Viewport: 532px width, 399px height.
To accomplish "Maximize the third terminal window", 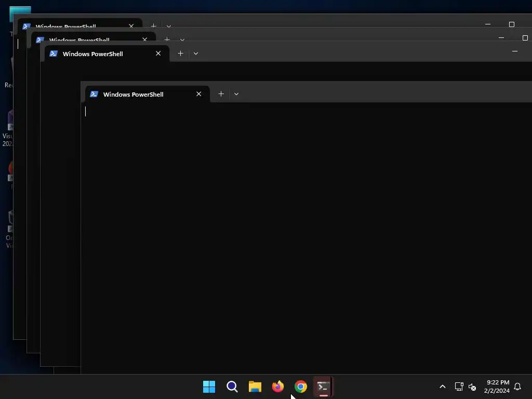I will (525, 37).
